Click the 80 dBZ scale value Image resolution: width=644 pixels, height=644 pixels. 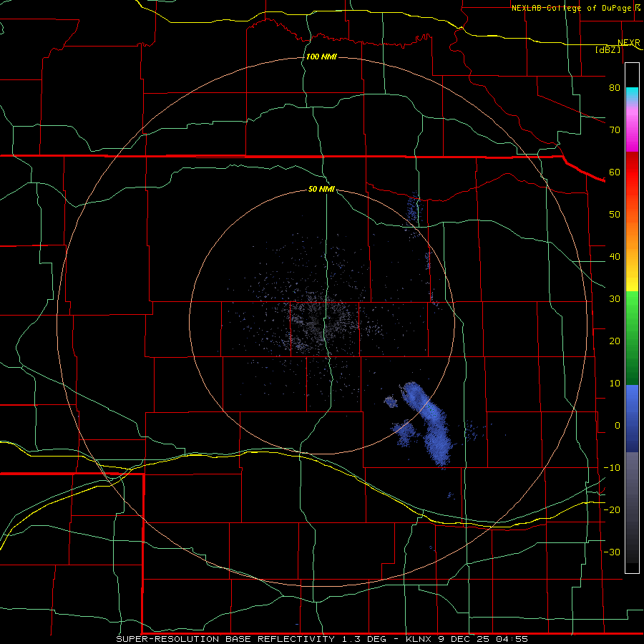(615, 87)
